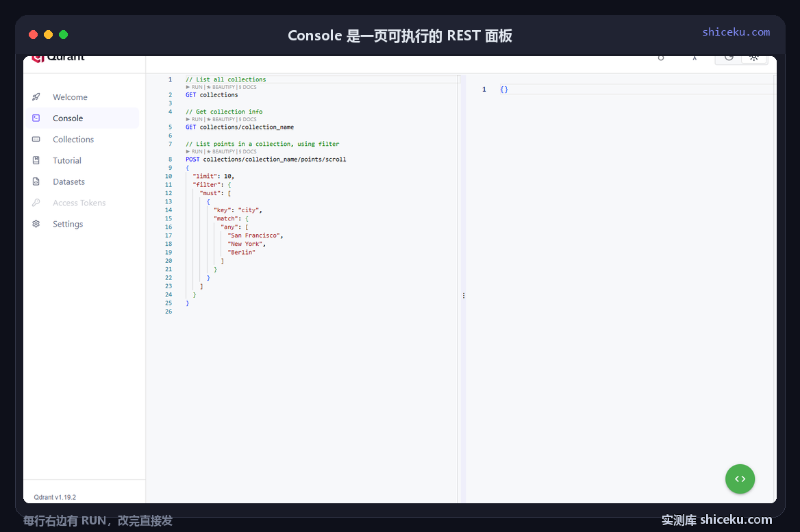This screenshot has height=532, width=800.
Task: Click the "match" key line
Action: [x=231, y=218]
